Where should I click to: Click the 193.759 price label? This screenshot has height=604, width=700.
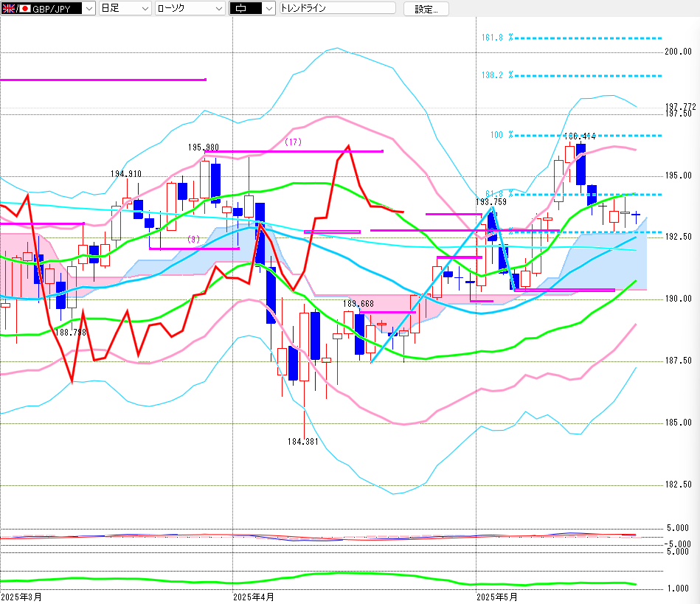491,202
